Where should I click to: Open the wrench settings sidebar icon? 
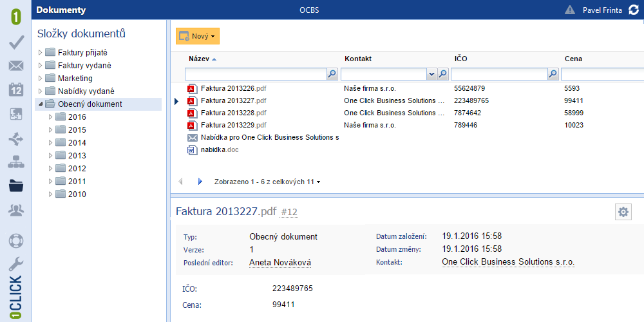[16, 265]
